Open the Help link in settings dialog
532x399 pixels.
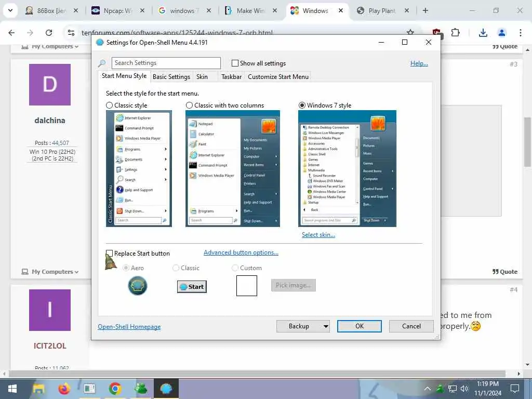pyautogui.click(x=419, y=63)
